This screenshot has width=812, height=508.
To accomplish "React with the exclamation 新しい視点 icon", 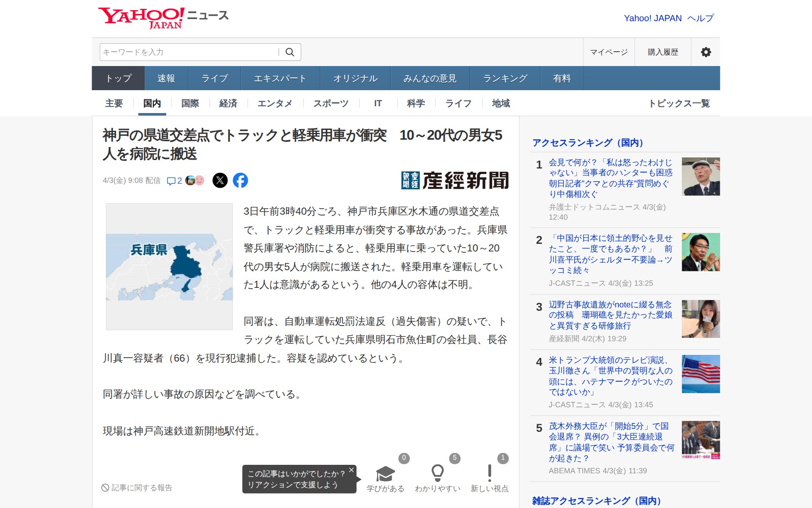I will pos(489,473).
